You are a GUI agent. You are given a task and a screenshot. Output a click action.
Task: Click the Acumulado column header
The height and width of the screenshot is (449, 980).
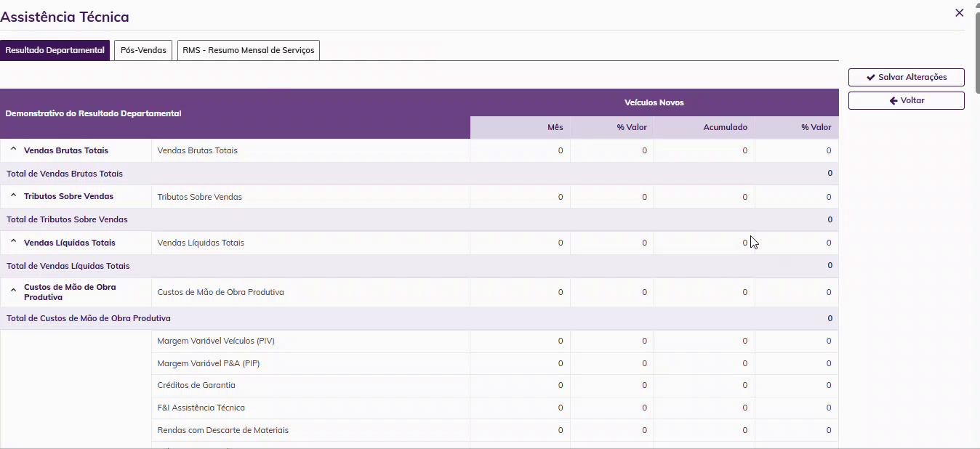[704, 127]
